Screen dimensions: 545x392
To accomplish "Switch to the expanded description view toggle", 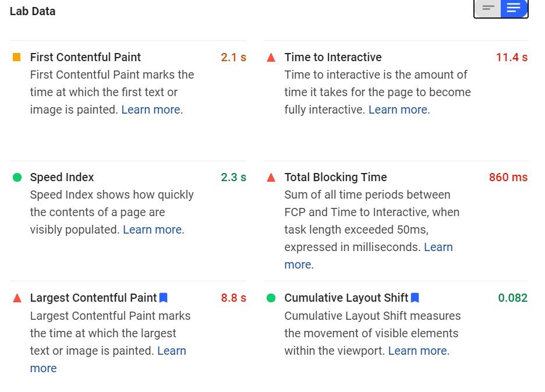I will tap(514, 8).
